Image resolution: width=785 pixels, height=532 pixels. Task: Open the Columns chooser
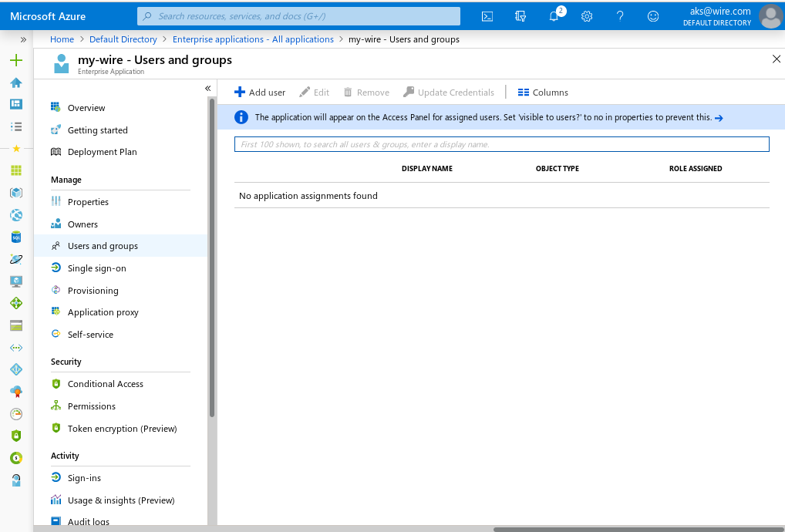(x=543, y=93)
